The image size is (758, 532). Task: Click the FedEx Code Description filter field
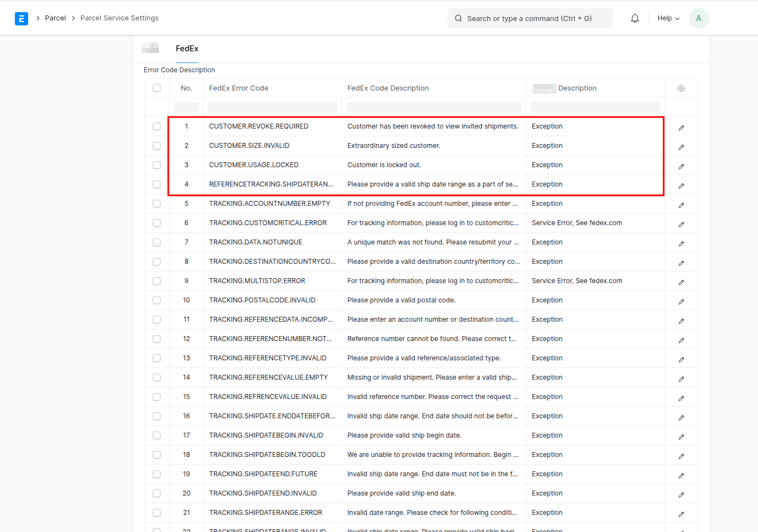coord(433,107)
